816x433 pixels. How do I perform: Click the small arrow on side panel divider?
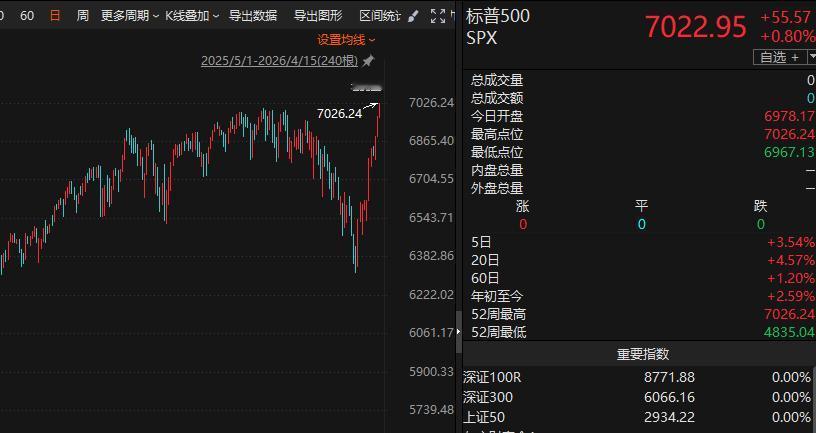458,332
